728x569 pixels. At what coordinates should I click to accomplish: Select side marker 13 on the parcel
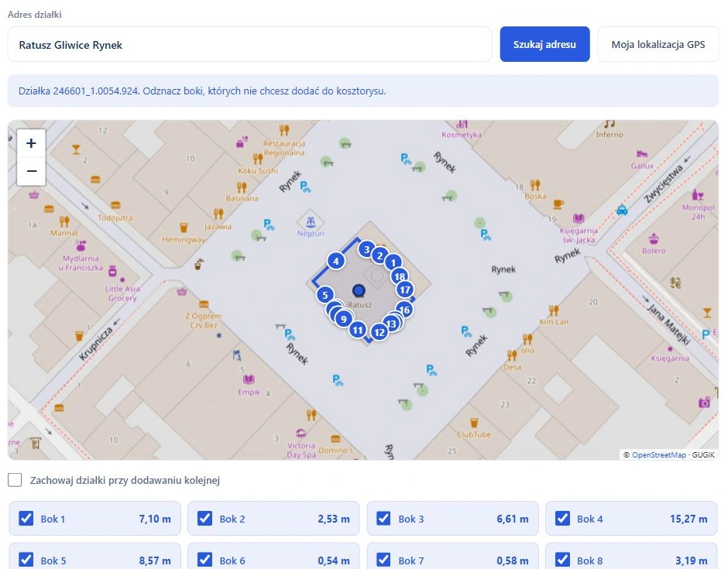click(x=391, y=324)
